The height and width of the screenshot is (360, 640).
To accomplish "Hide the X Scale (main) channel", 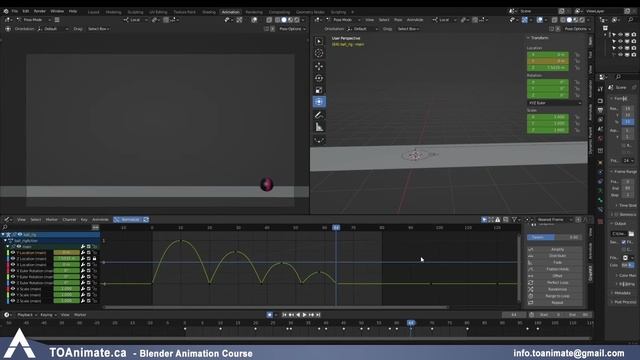I will click(13, 289).
